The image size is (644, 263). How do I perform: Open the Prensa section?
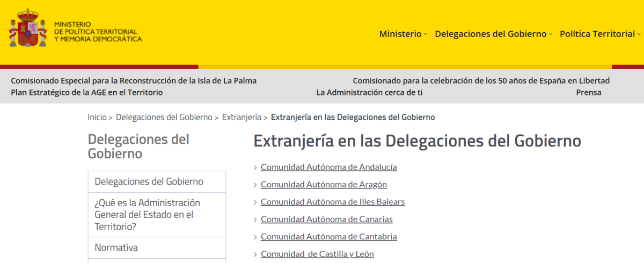tap(589, 92)
